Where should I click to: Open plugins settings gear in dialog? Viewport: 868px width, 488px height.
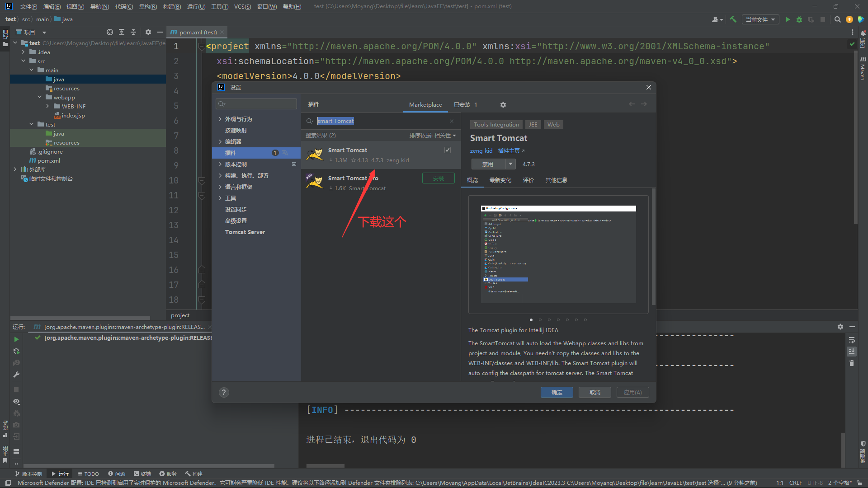click(503, 105)
